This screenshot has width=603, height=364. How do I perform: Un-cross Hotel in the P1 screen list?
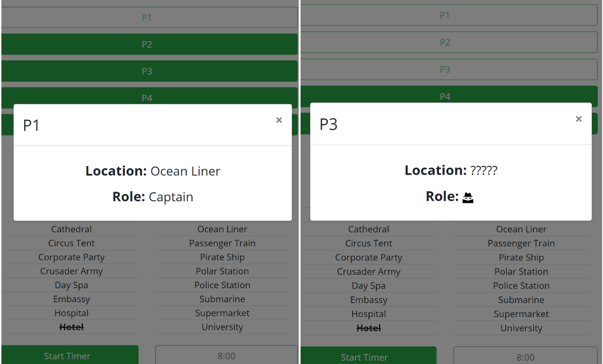pos(71,327)
